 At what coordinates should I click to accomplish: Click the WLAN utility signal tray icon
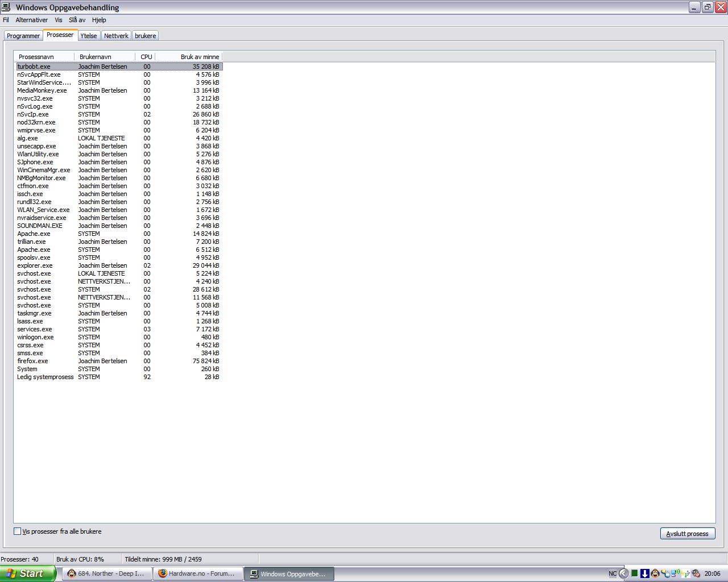pyautogui.click(x=686, y=573)
